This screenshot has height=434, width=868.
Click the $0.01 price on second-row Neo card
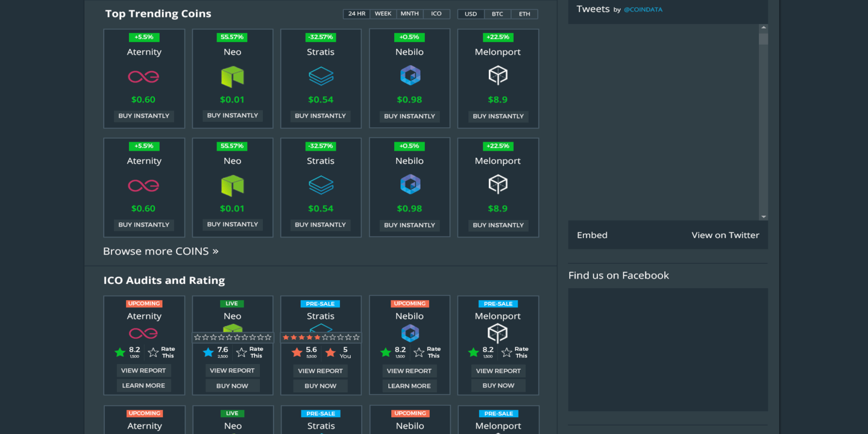point(232,209)
